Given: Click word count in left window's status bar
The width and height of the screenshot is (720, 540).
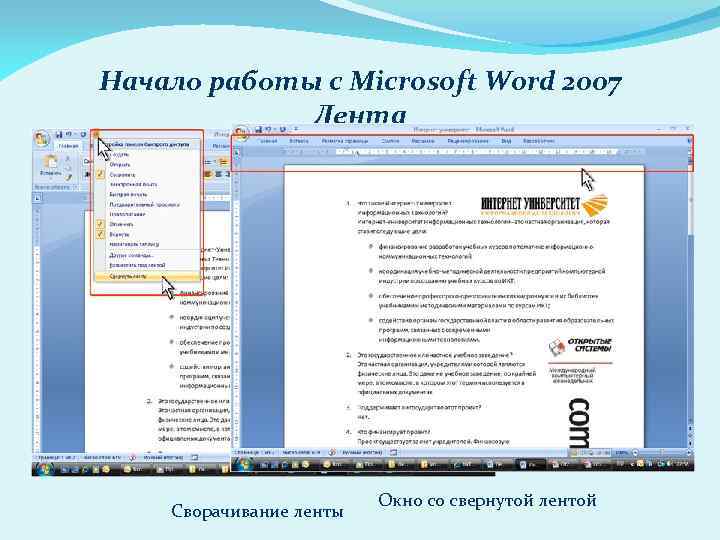Looking at the screenshot, I should coord(102,458).
